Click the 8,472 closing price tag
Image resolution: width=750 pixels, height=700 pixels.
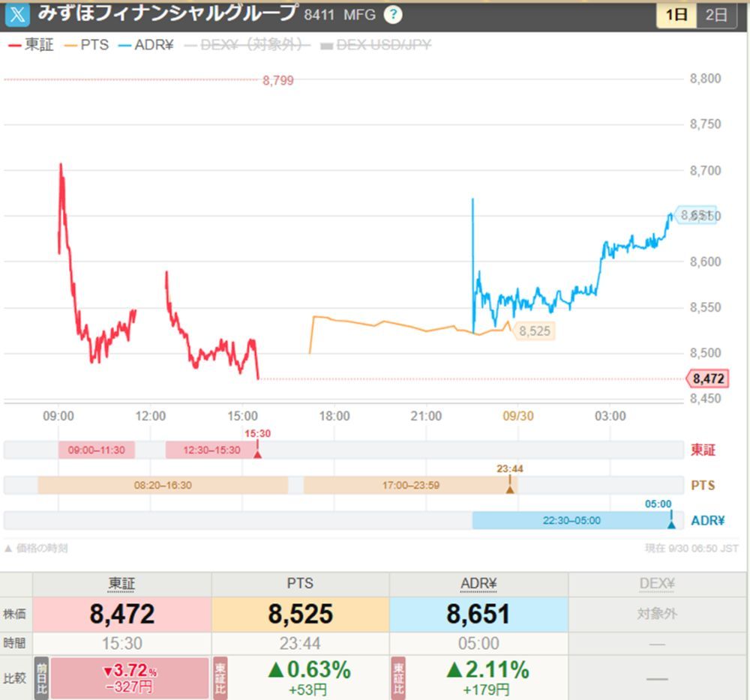(708, 379)
